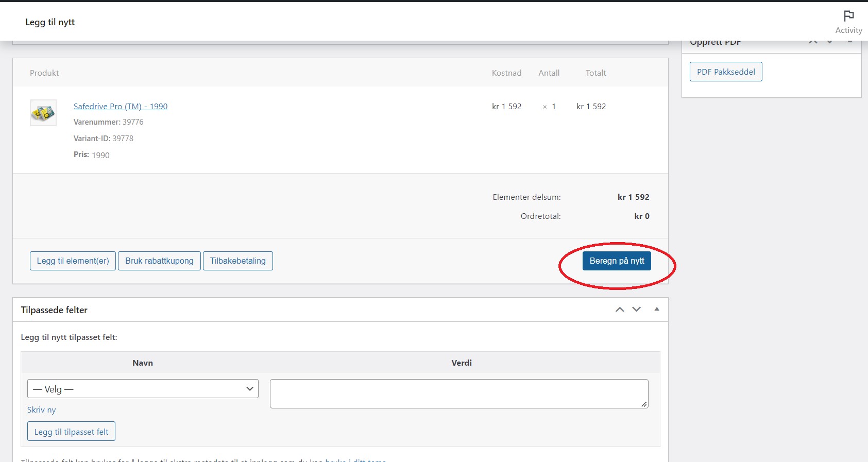Click the Safedrive Pro product thumbnail
868x462 pixels.
point(43,112)
